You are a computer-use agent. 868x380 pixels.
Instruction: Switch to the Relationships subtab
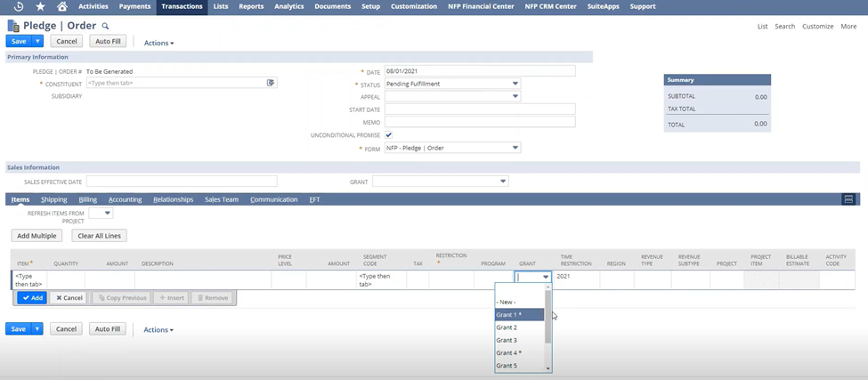174,199
